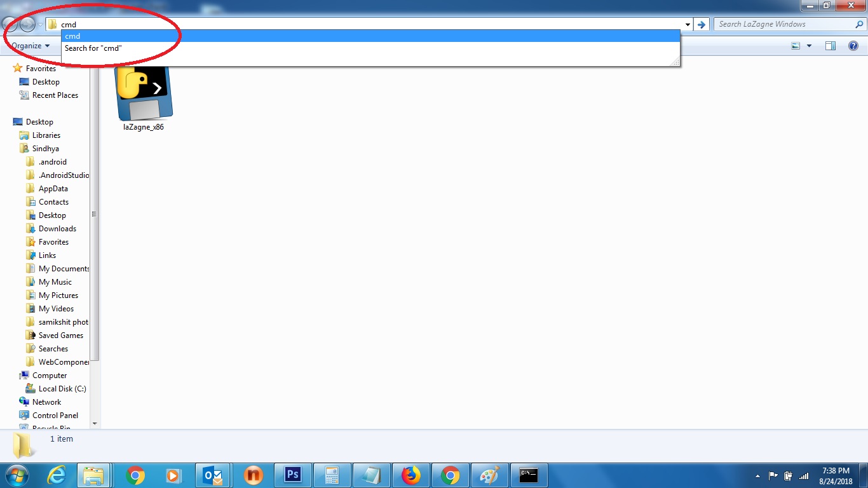The height and width of the screenshot is (488, 868).
Task: Open the notepad taskbar icon beside Calculator
Action: [371, 475]
